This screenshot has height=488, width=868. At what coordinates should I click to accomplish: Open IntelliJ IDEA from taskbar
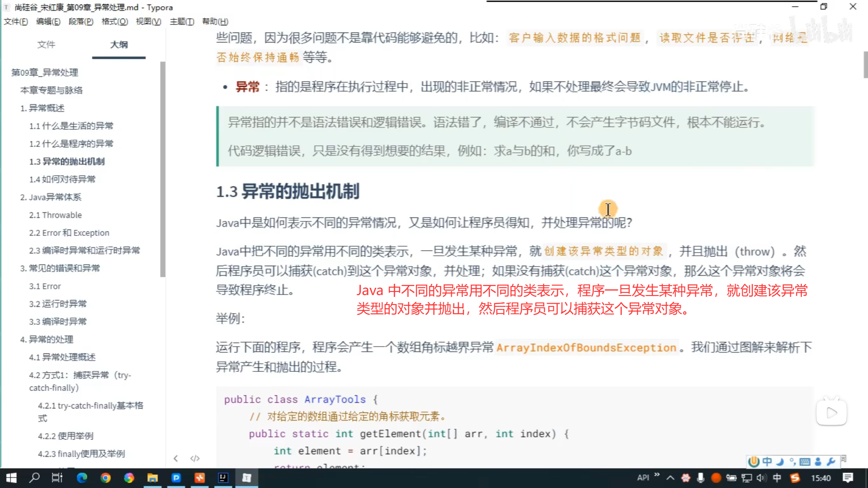[x=223, y=478]
